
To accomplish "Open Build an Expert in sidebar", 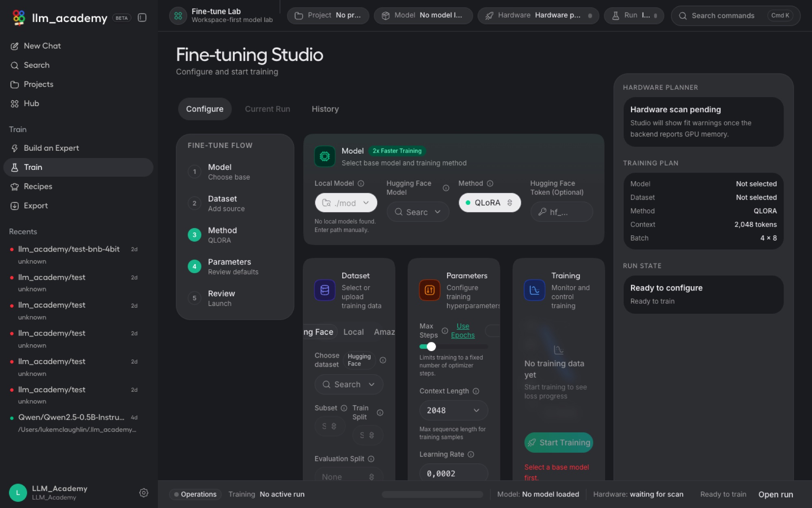I will (x=78, y=148).
